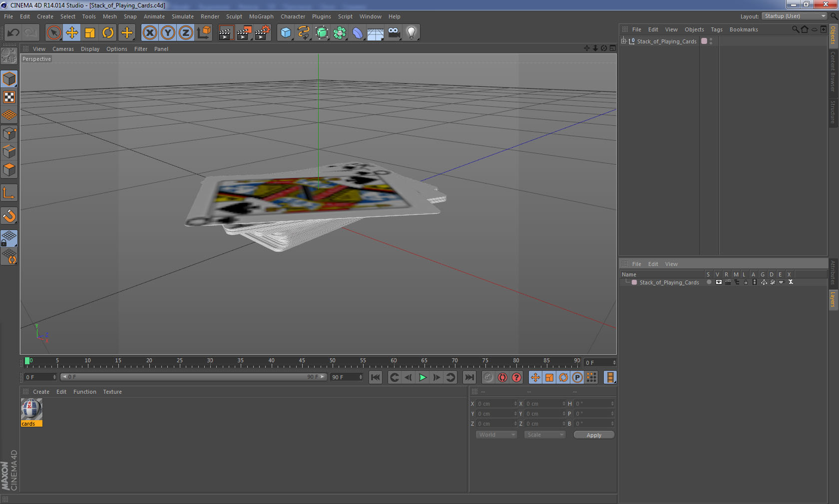Viewport: 839px width, 504px height.
Task: Add a Light object
Action: [x=412, y=33]
